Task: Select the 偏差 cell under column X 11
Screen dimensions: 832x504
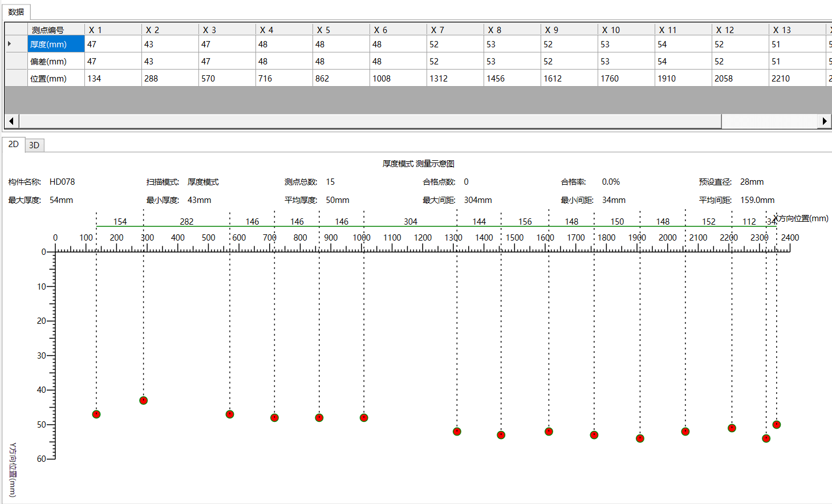Action: point(683,61)
